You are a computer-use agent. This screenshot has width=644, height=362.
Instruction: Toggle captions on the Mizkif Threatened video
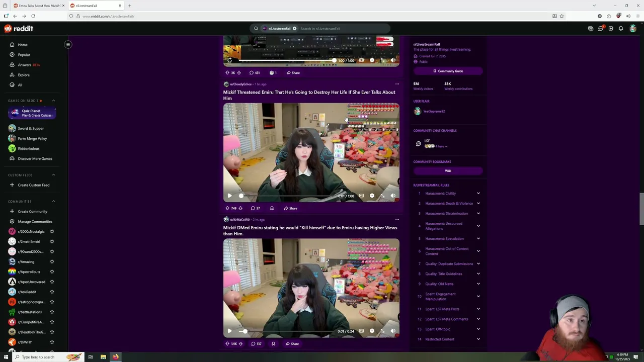361,196
